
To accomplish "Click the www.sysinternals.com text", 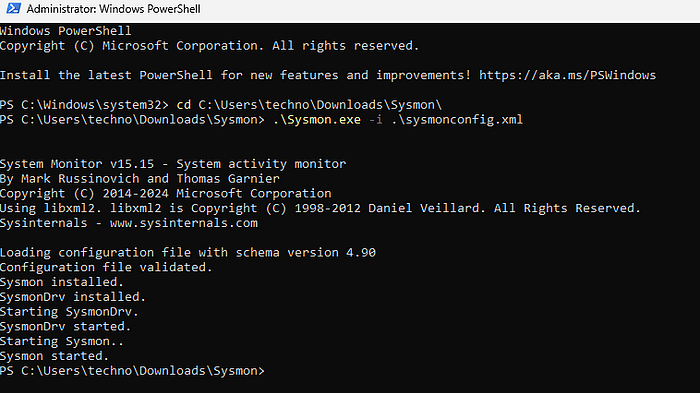I will pyautogui.click(x=183, y=223).
